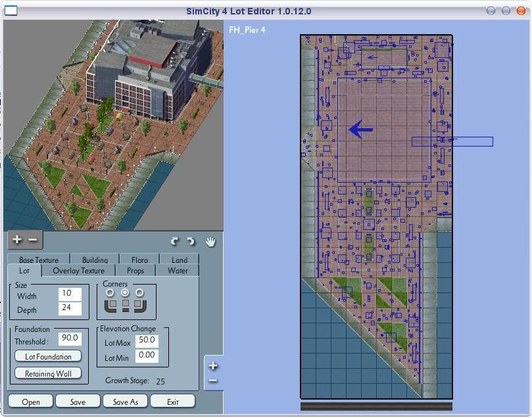Minimize the Lot Editor window

491,11
